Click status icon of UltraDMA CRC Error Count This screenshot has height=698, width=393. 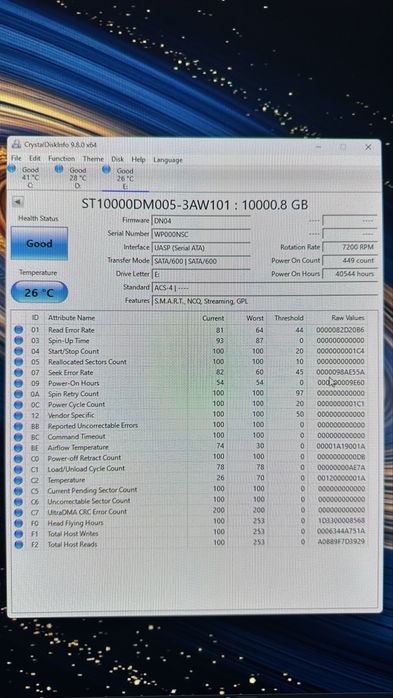pos(19,512)
